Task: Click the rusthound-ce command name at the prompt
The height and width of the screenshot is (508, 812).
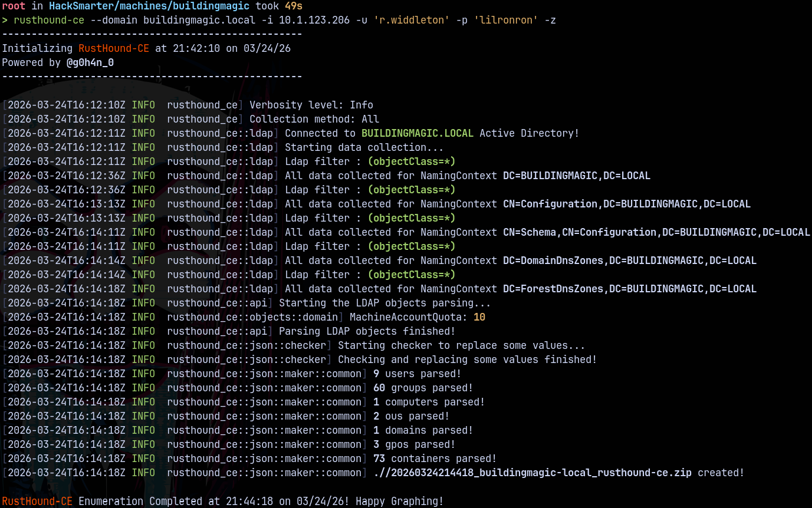Action: [x=48, y=20]
